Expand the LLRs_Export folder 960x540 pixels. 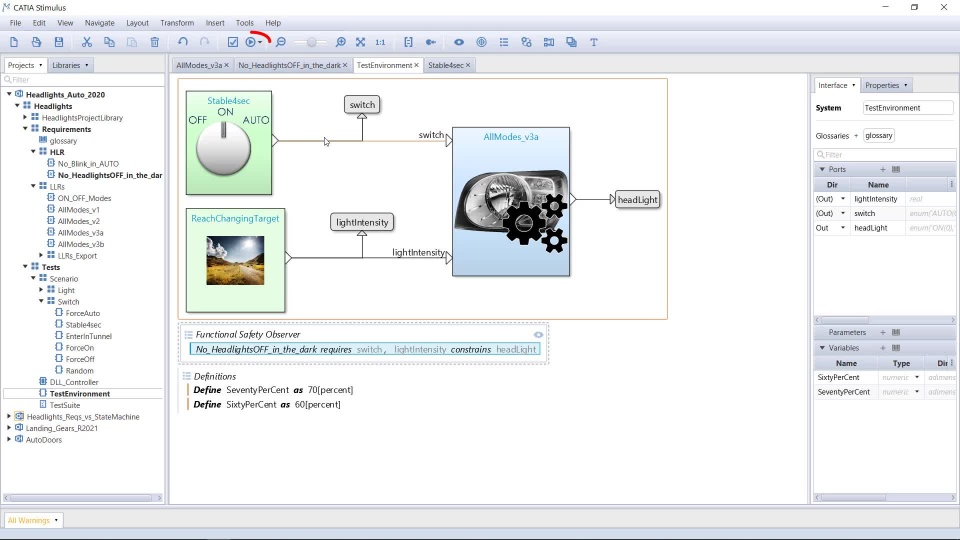click(41, 255)
